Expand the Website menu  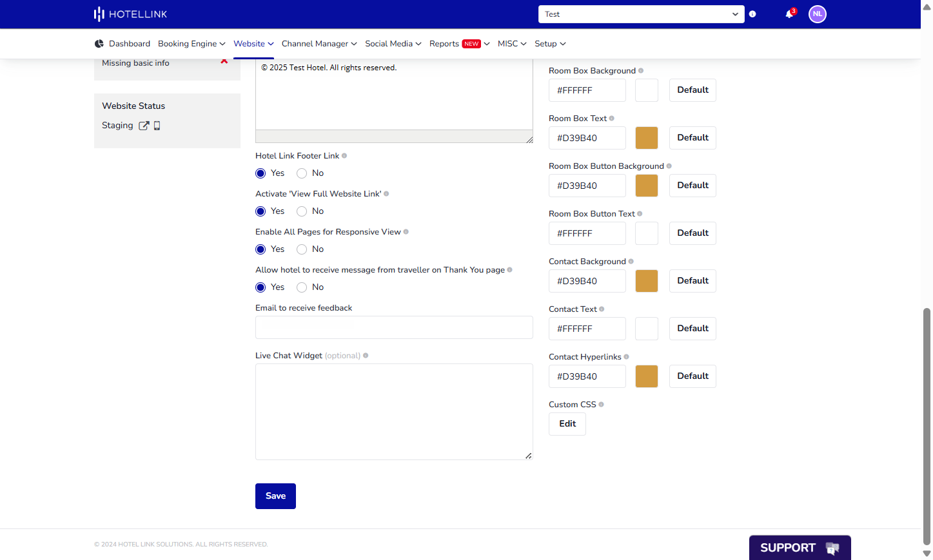(x=253, y=44)
